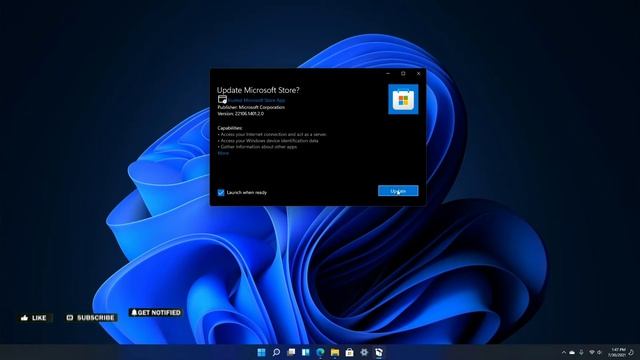Image resolution: width=640 pixels, height=360 pixels.
Task: Click Access your Windows device identification line
Action: tap(268, 140)
